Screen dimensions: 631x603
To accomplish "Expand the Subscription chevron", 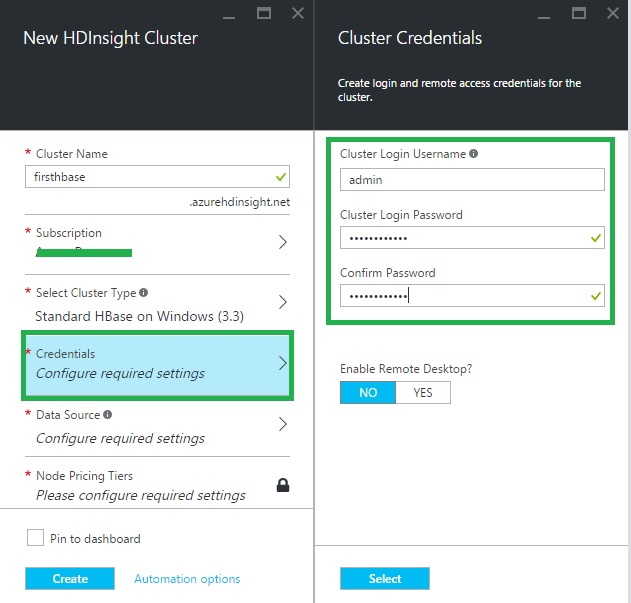I will [282, 242].
